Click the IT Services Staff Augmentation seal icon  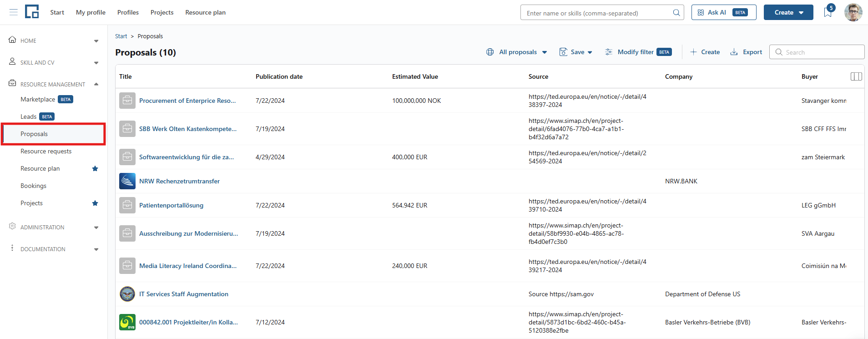pos(127,294)
